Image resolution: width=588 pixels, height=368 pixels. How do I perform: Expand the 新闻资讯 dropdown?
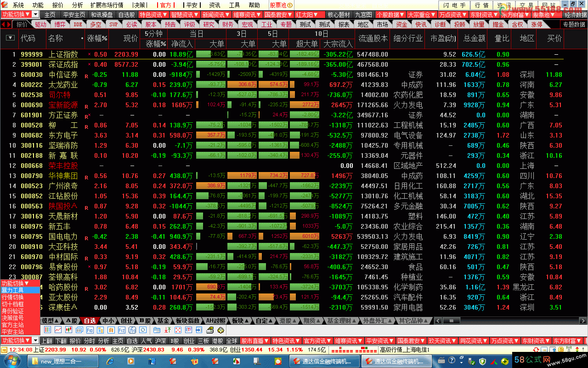tap(216, 15)
